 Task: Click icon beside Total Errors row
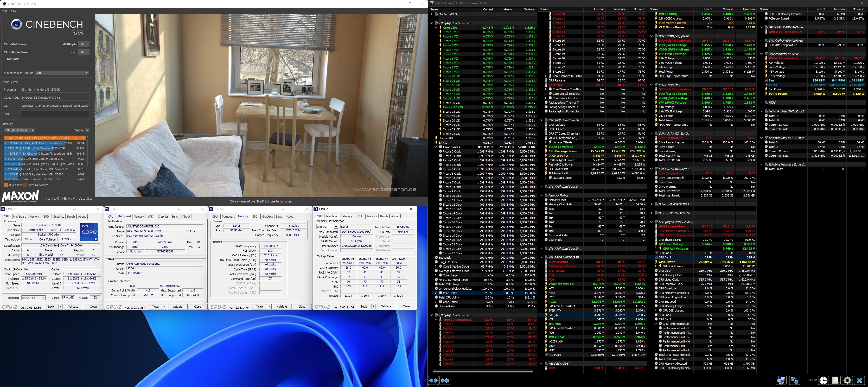tap(766, 169)
